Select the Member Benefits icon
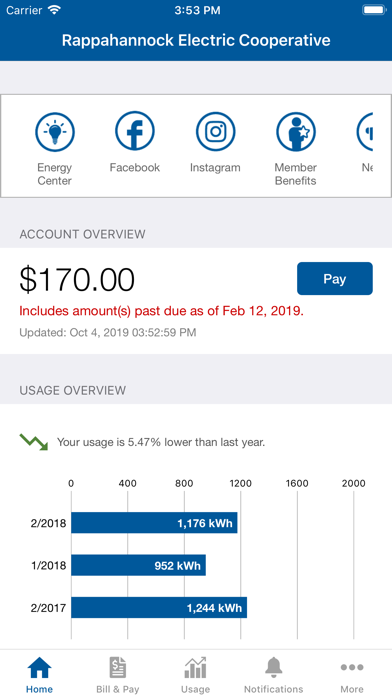 click(296, 132)
